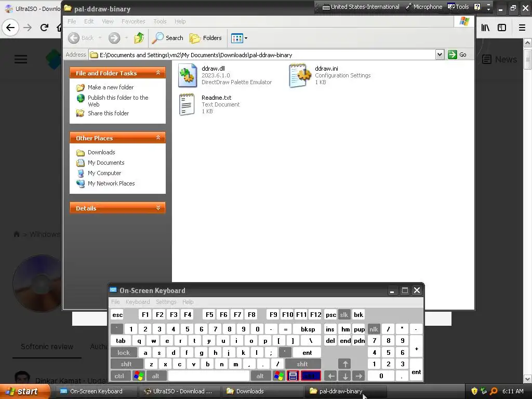Toggle the left alt key
The height and width of the screenshot is (399, 532).
click(155, 376)
